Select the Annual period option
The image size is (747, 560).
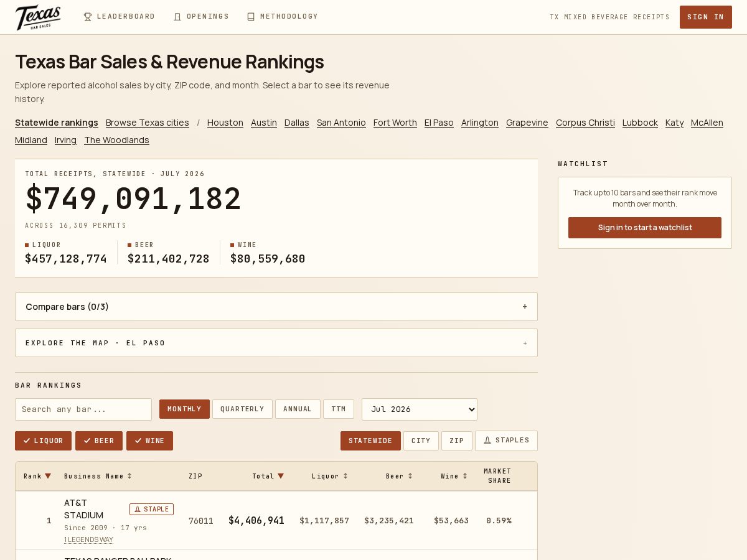[x=298, y=409]
